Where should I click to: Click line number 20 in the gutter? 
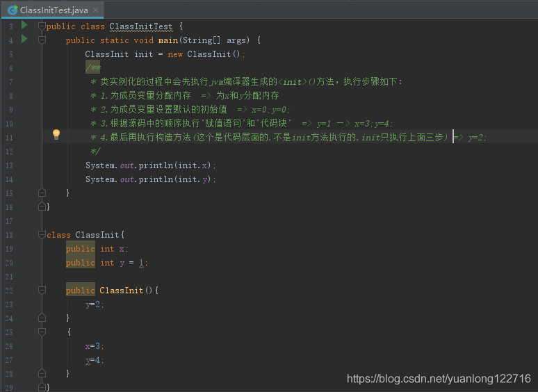9,263
